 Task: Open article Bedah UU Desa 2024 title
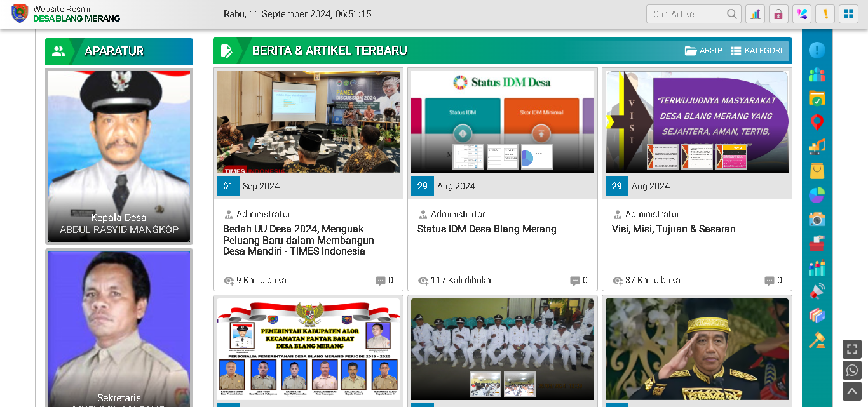click(x=299, y=240)
